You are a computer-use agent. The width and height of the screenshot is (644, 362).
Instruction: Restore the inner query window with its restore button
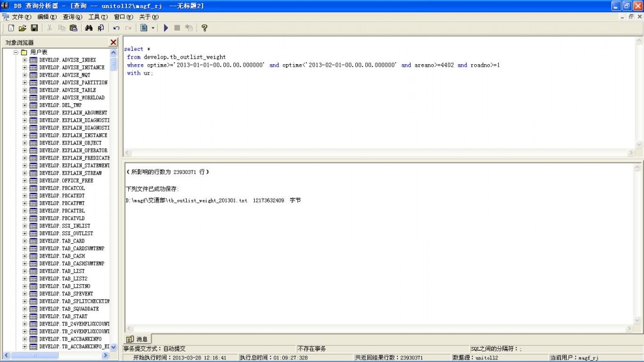pos(631,17)
